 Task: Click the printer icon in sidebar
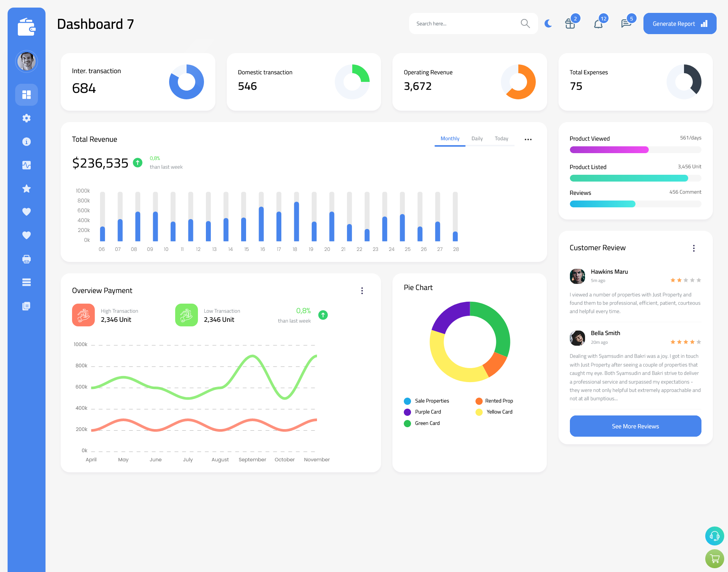coord(26,259)
